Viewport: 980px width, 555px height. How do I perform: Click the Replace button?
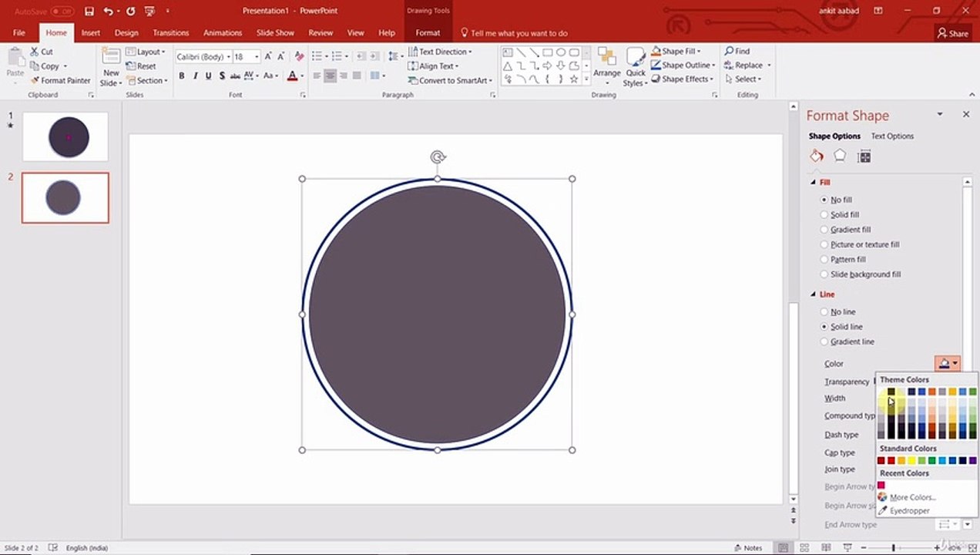pyautogui.click(x=747, y=66)
